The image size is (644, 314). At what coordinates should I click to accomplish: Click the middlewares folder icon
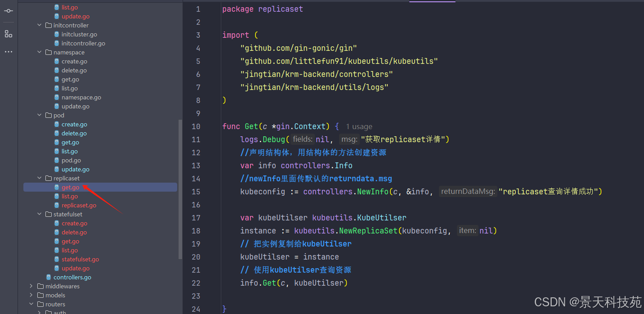coord(40,286)
